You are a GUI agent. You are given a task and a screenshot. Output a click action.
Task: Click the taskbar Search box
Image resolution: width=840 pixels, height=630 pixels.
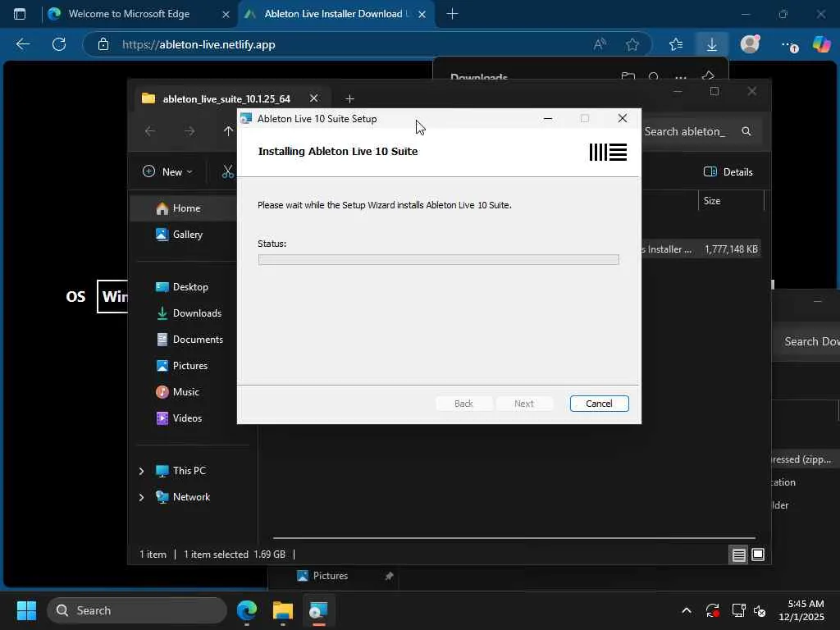click(137, 610)
